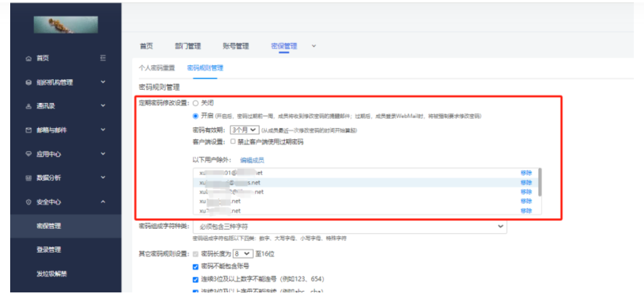Click the 密码规则管理 section heading
Viewport: 644px width, 302px height.
159,87
